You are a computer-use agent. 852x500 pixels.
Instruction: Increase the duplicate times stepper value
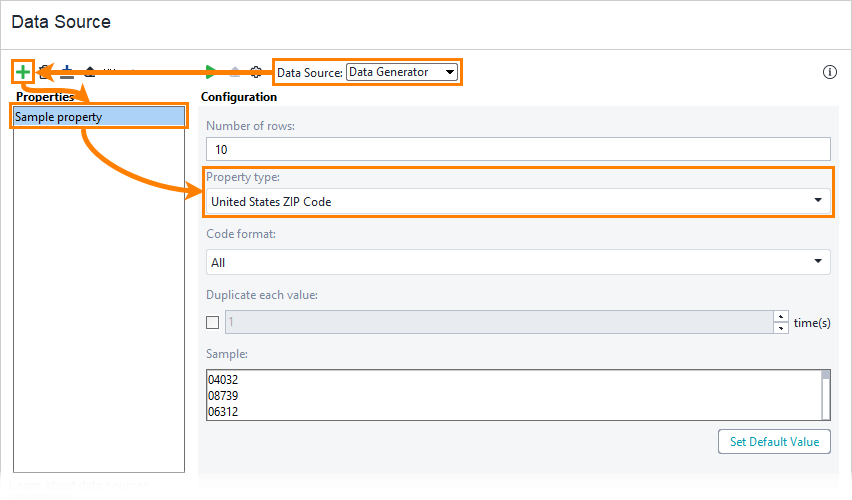[780, 317]
